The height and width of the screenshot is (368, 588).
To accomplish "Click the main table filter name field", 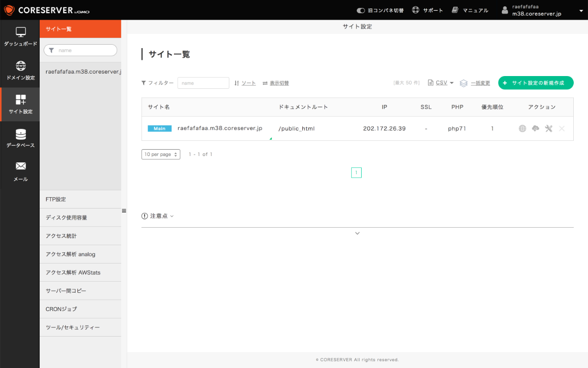I will pyautogui.click(x=203, y=83).
